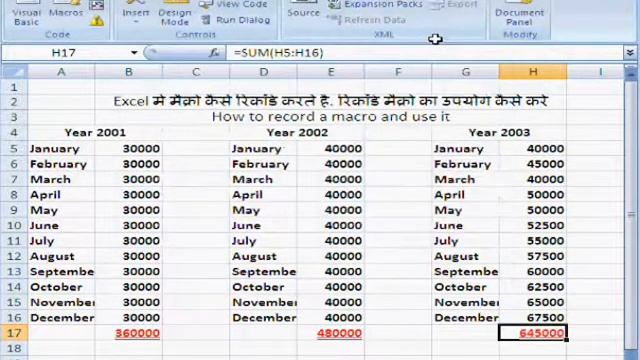640x360 pixels.
Task: Open the Macros dialog
Action: pos(66,10)
